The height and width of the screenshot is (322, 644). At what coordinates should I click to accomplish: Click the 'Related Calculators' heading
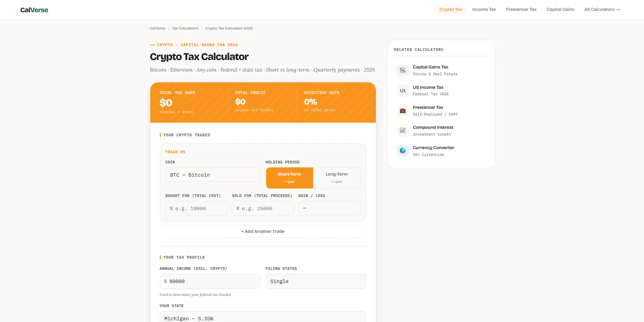tap(418, 49)
